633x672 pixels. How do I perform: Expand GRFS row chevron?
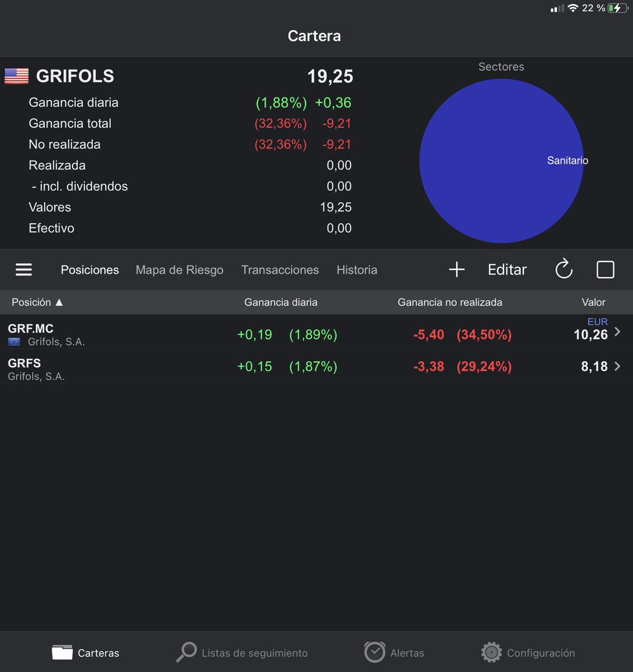[x=617, y=366]
